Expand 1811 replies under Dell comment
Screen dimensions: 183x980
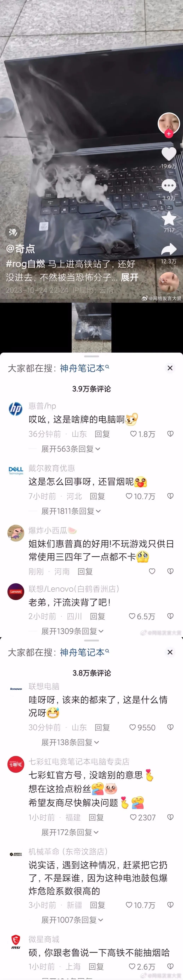point(71,511)
